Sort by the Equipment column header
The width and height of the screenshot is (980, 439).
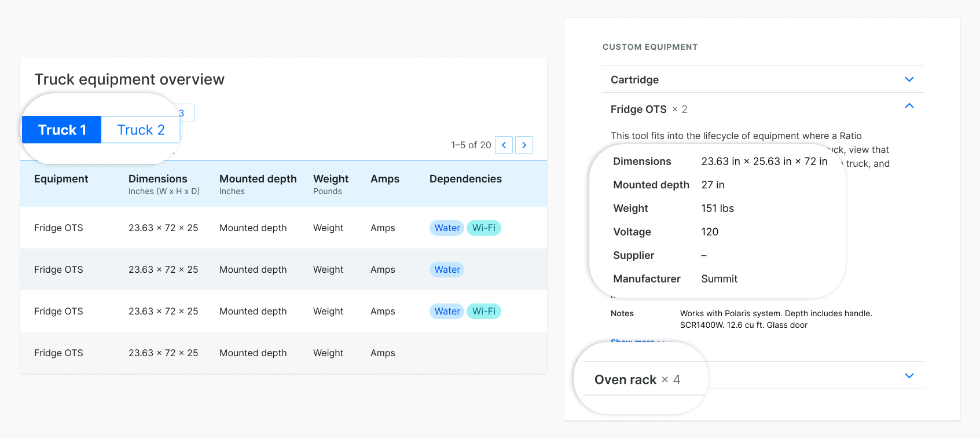(61, 179)
